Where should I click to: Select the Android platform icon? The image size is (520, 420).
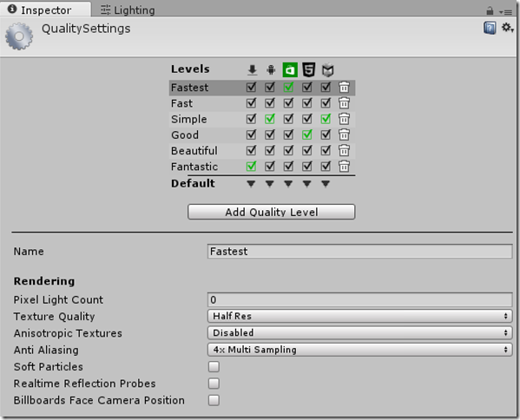pos(271,70)
